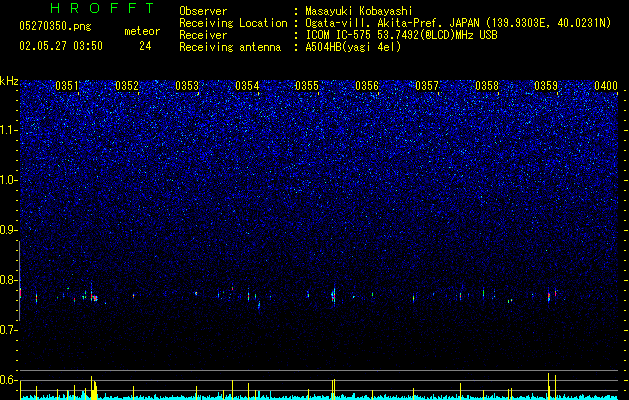Click the 1.1 kHz axis label
629x400 pixels.
pos(9,130)
